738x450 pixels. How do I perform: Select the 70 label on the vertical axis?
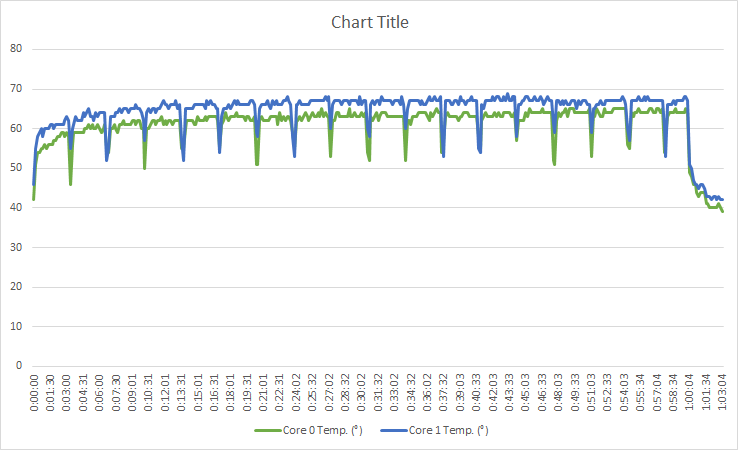pyautogui.click(x=16, y=88)
